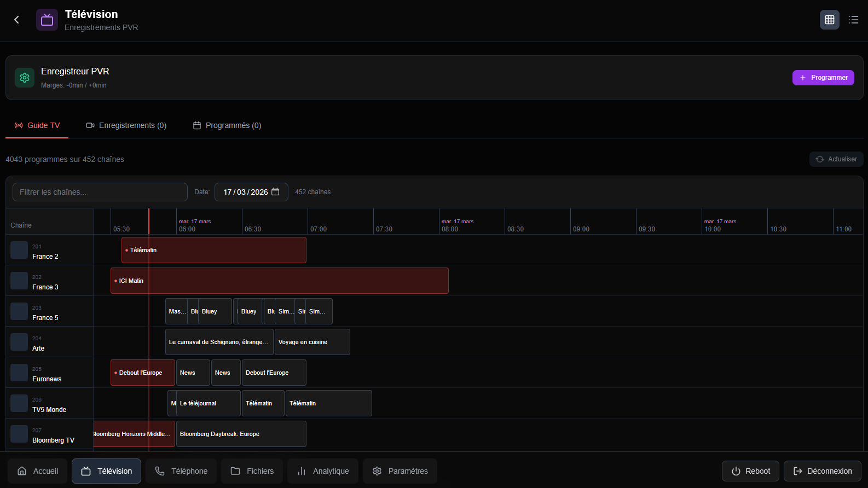Select the Arte channel logo
This screenshot has height=488, width=868.
19,342
